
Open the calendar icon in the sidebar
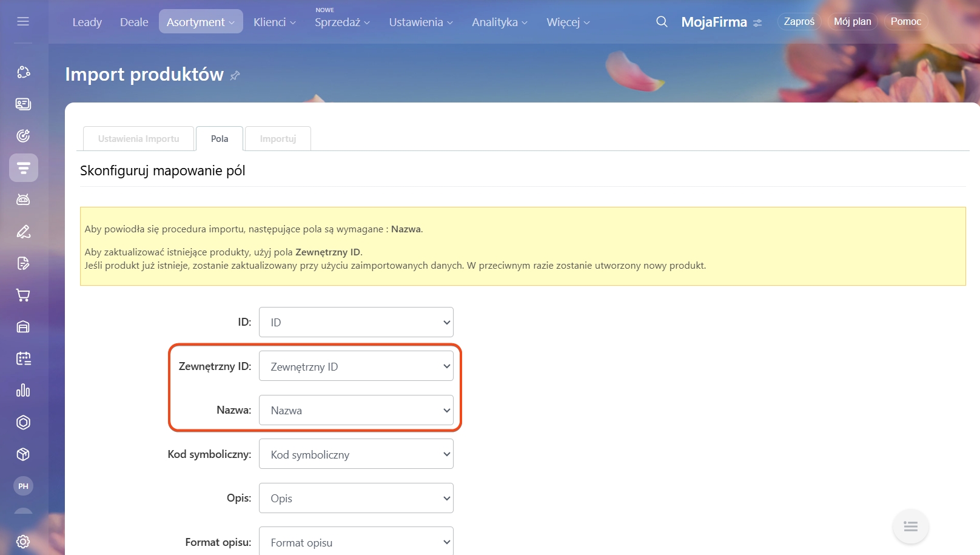coord(23,358)
